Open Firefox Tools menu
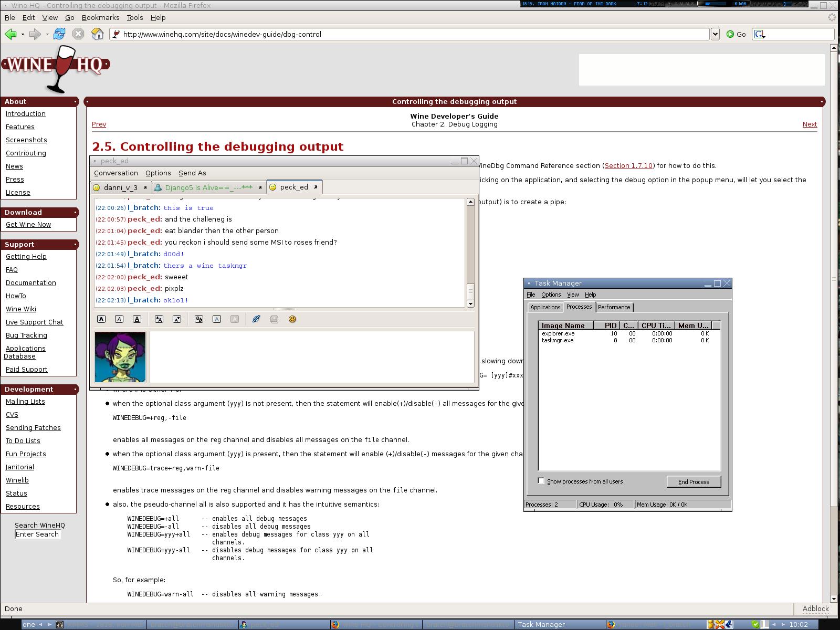 (x=134, y=17)
